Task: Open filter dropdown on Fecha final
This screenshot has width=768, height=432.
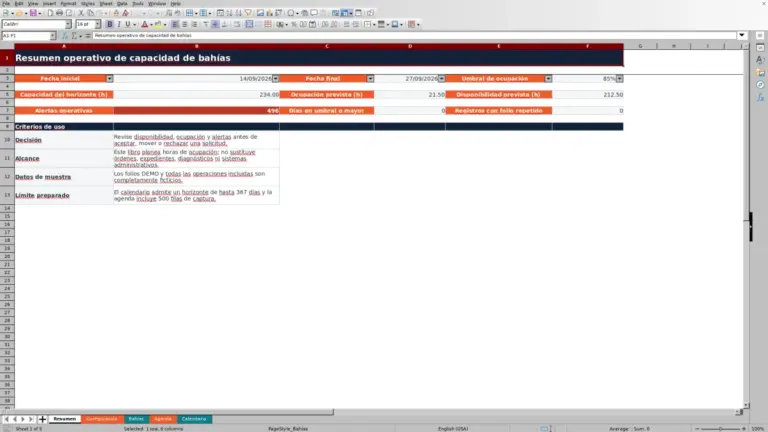Action: click(x=370, y=78)
